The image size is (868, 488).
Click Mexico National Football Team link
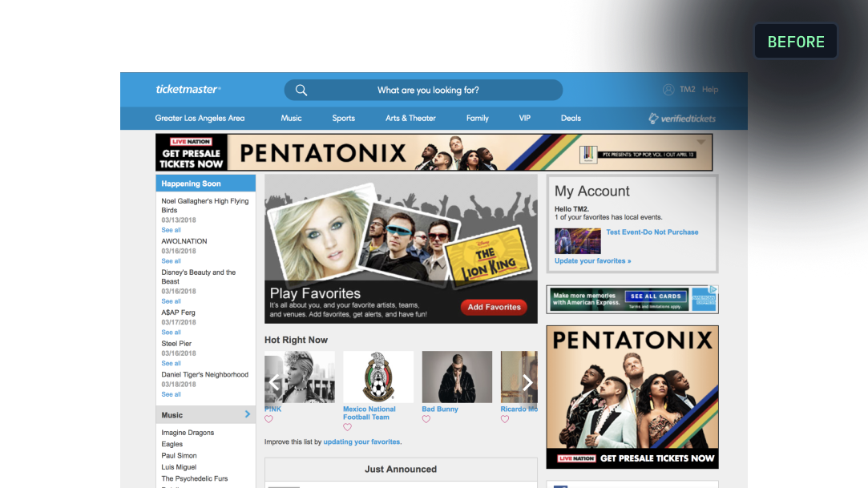369,413
